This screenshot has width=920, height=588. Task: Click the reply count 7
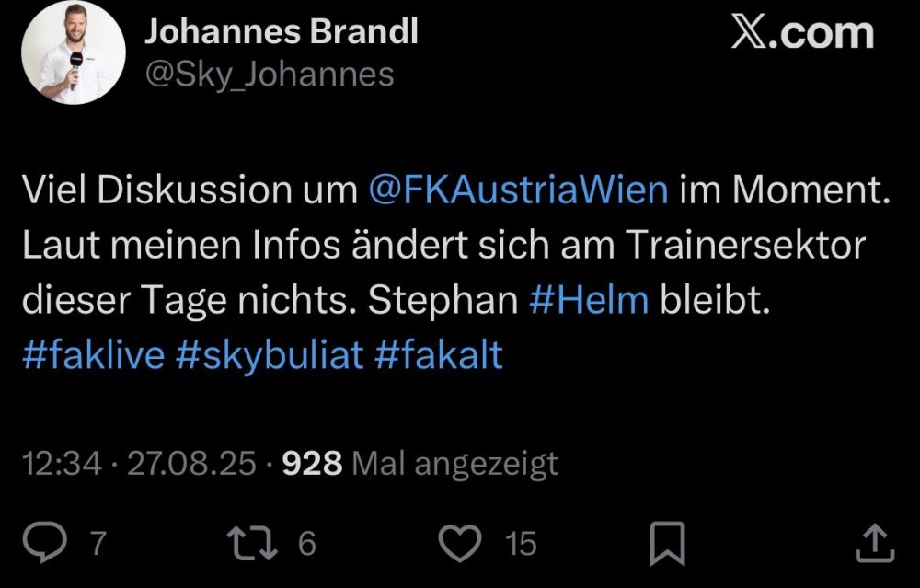(98, 544)
